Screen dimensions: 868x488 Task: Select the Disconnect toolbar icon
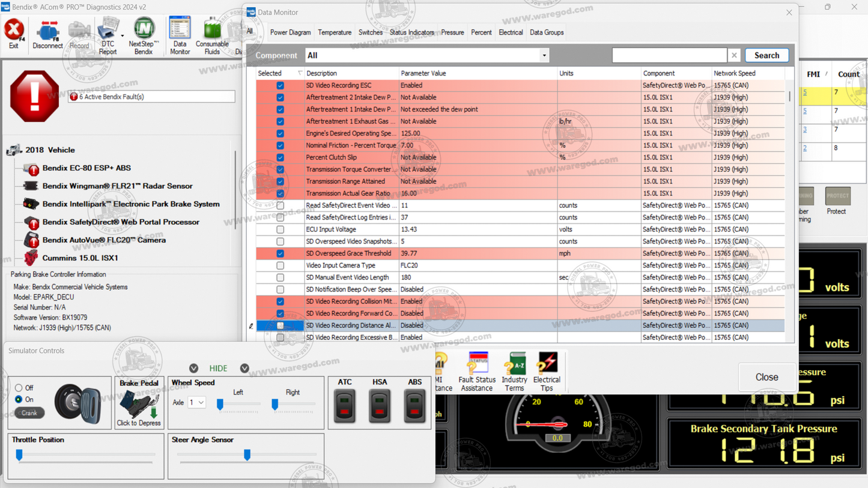click(47, 31)
